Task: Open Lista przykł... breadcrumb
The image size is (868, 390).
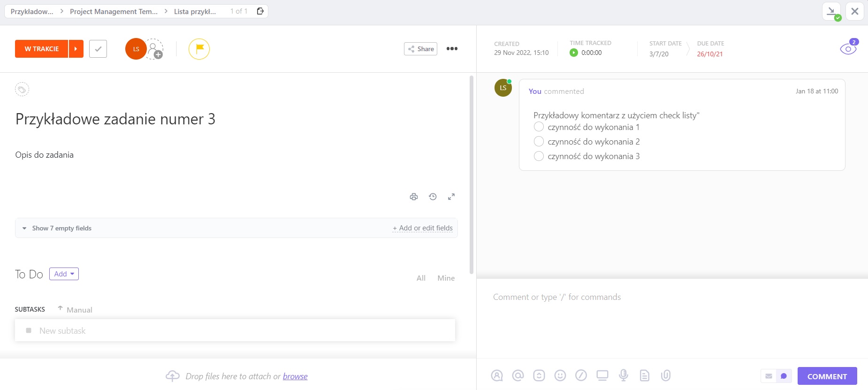Action: point(195,11)
